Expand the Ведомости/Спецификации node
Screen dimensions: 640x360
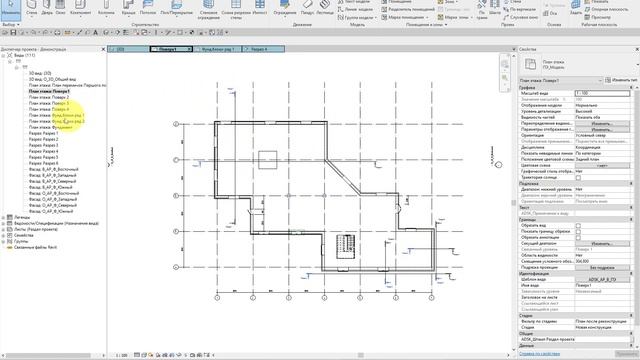tap(3, 224)
